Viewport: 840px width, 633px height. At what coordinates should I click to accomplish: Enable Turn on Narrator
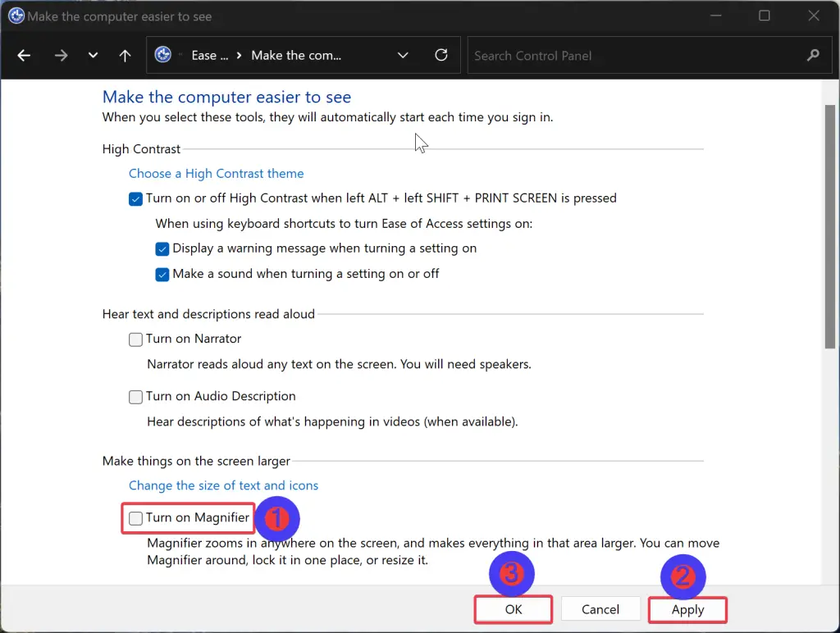pyautogui.click(x=135, y=339)
